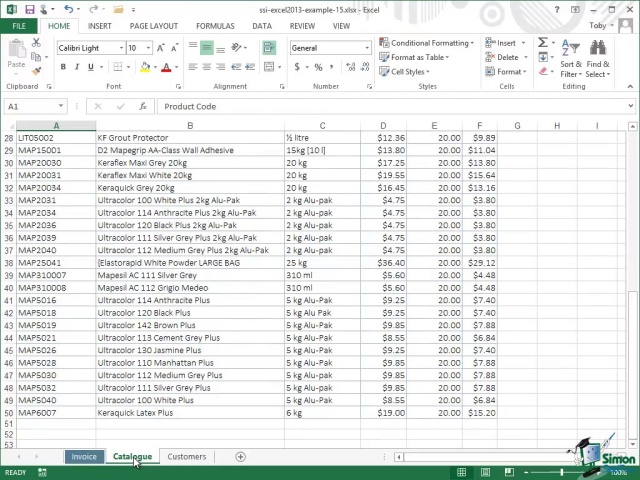Increase font size with the large A icon
Image resolution: width=640 pixels, height=480 pixels.
161,48
